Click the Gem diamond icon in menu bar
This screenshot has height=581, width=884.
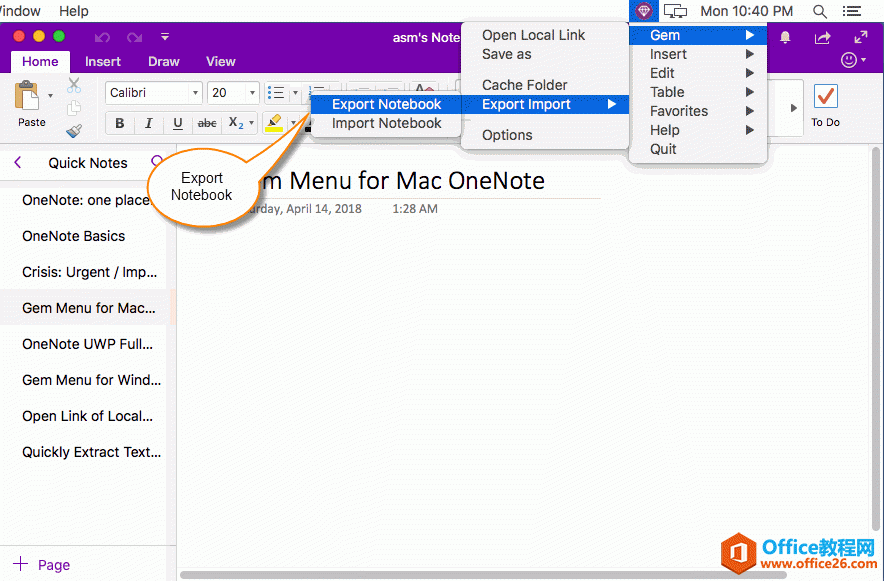pos(643,10)
